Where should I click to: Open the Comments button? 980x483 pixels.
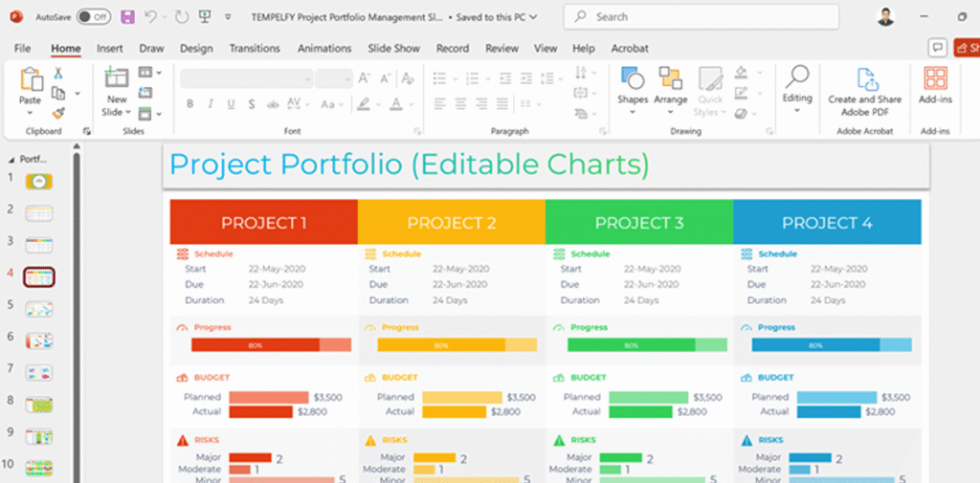tap(937, 48)
